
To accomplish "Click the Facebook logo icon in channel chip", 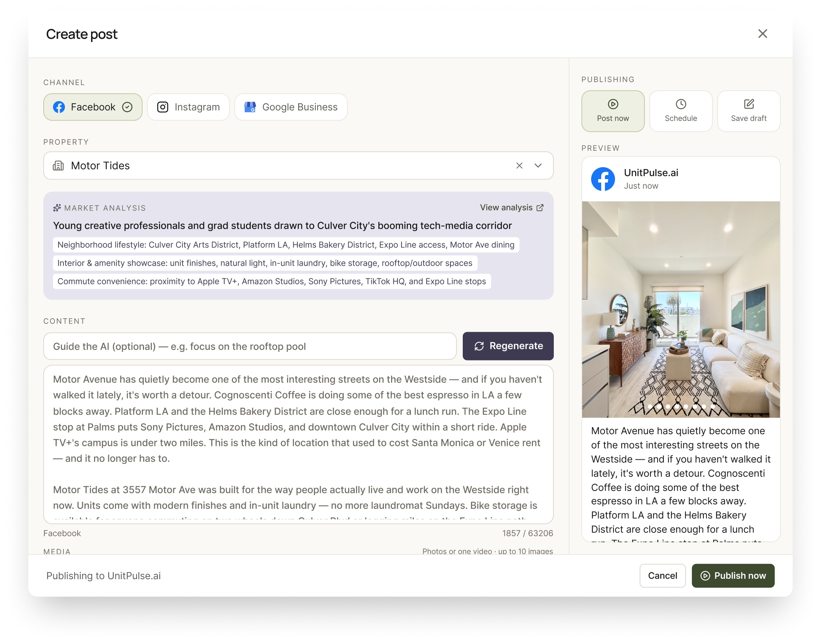I will tap(59, 107).
